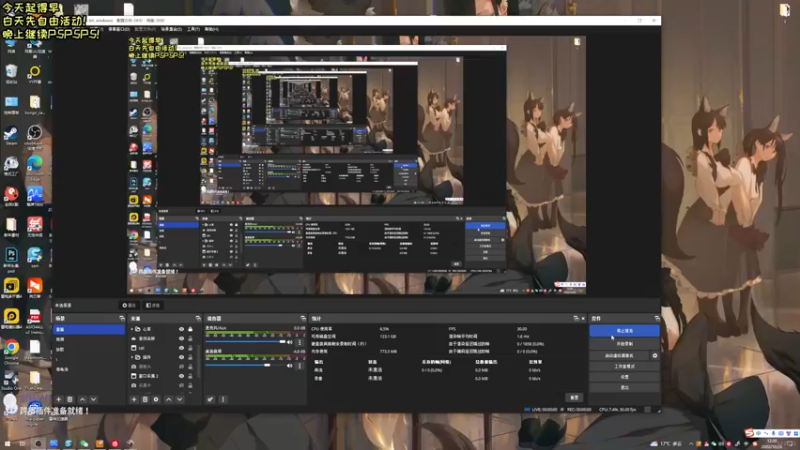
Task: Undock the Controls panel via its float icon
Action: pos(657,318)
